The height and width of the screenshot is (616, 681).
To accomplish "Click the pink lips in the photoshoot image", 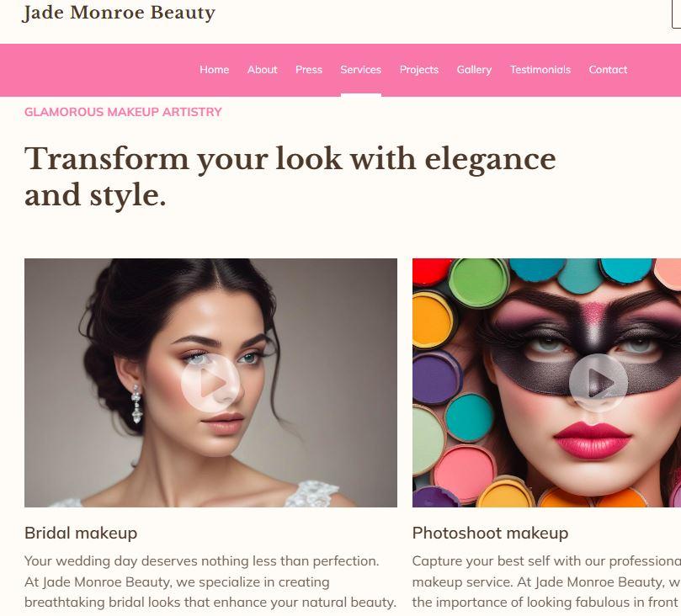I will click(592, 441).
